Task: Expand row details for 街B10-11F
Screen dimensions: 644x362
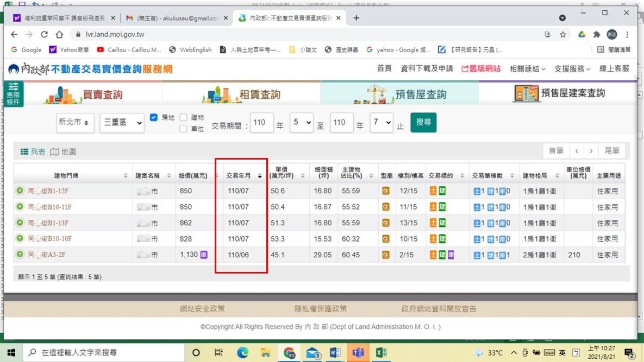Action: pyautogui.click(x=20, y=207)
